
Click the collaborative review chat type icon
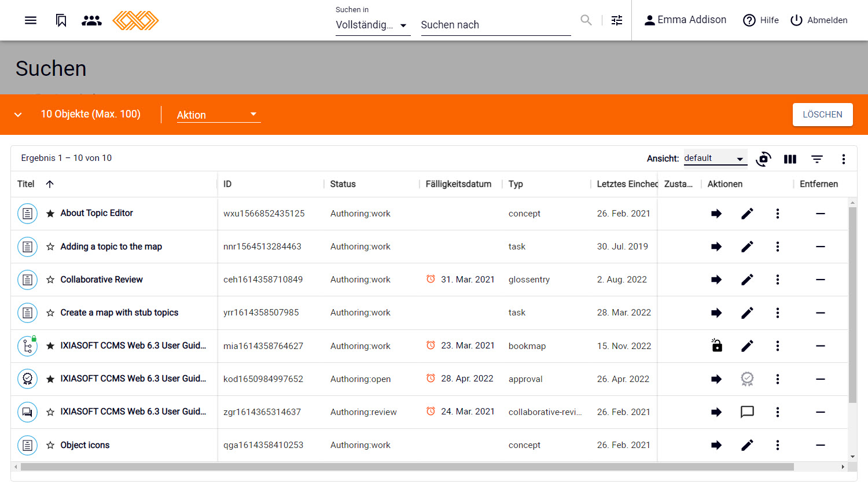click(27, 412)
